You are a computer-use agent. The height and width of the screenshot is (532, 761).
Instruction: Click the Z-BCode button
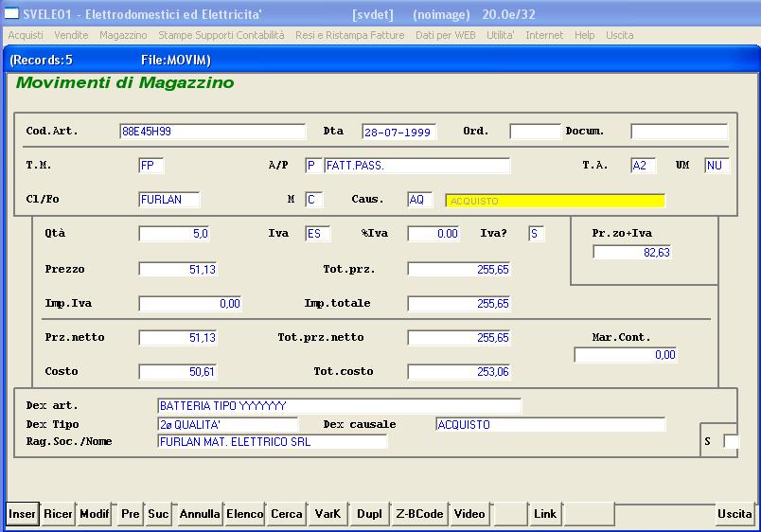[x=419, y=514]
